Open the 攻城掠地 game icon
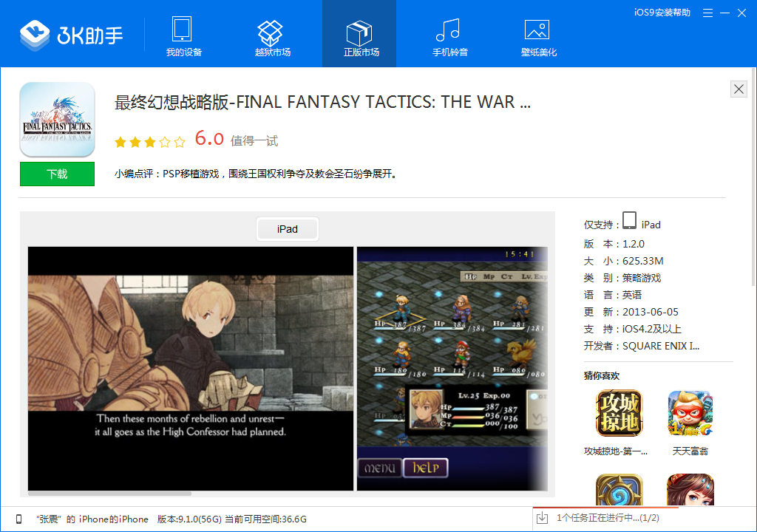Image resolution: width=757 pixels, height=532 pixels. pyautogui.click(x=619, y=413)
